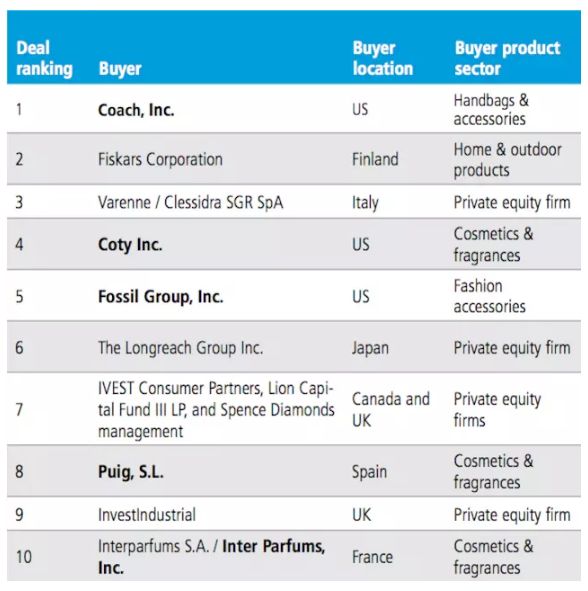Select The Longreach Group Inc. cell
The height and width of the screenshot is (591, 588).
181,348
